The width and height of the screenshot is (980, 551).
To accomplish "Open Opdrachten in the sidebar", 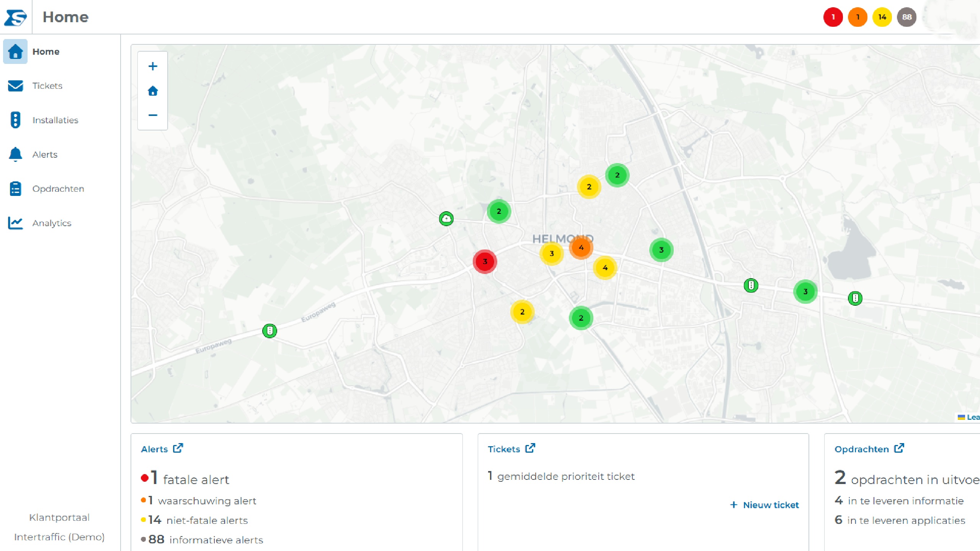I will (x=60, y=189).
